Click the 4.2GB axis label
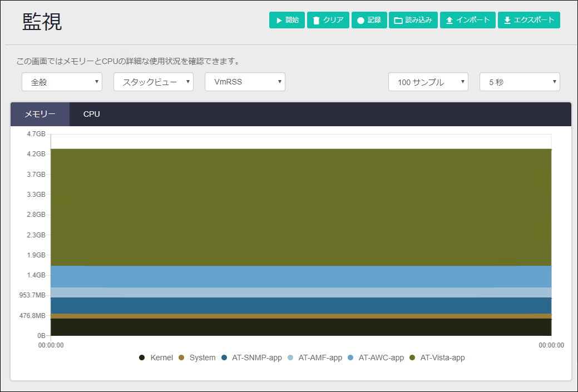This screenshot has height=392, width=578. point(36,154)
